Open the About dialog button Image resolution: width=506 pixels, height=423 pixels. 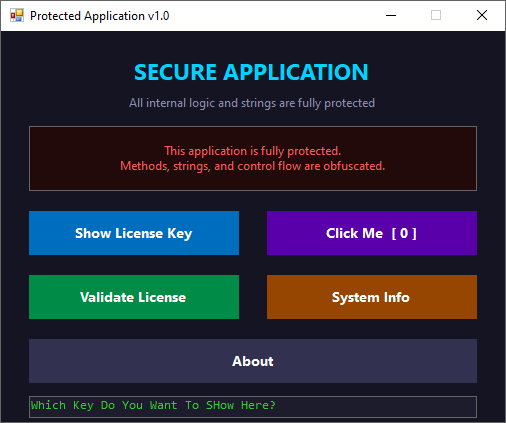tap(253, 361)
